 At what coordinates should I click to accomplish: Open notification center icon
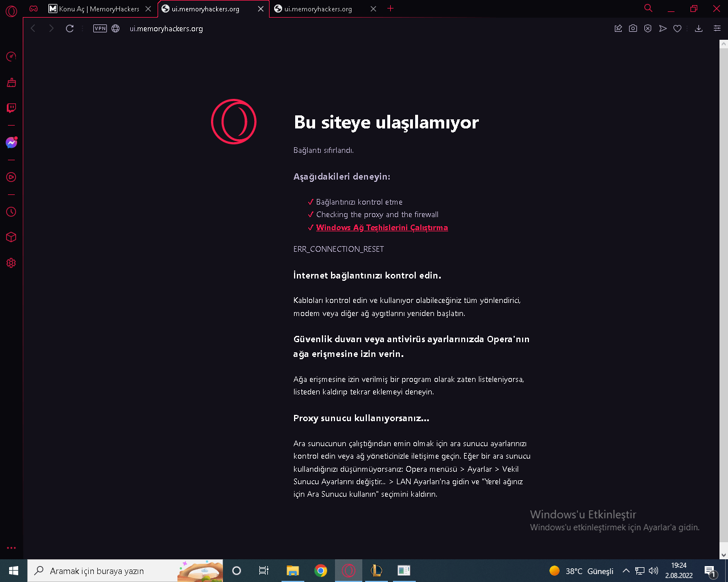[x=710, y=571]
